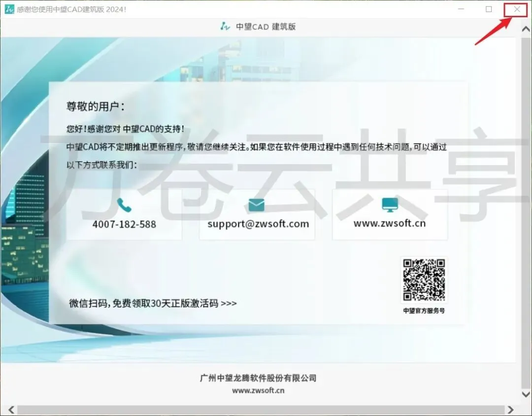
Task: Click the vertical scrollbar down arrow
Action: click(x=526, y=394)
